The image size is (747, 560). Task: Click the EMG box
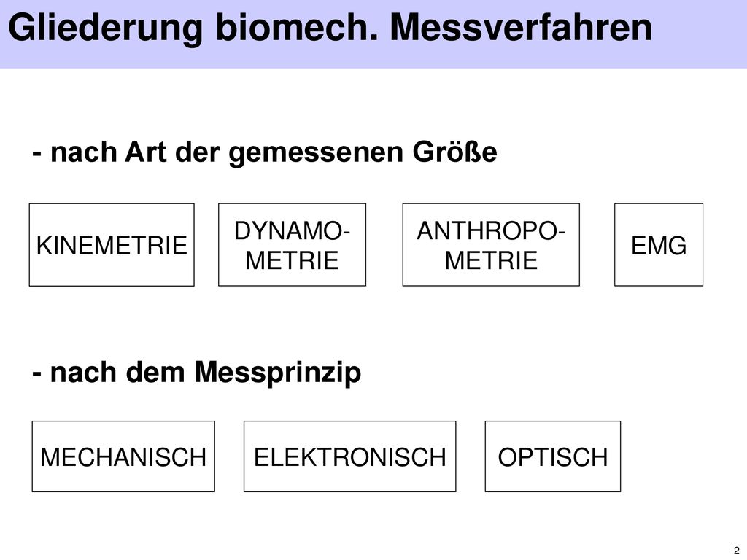click(x=659, y=245)
